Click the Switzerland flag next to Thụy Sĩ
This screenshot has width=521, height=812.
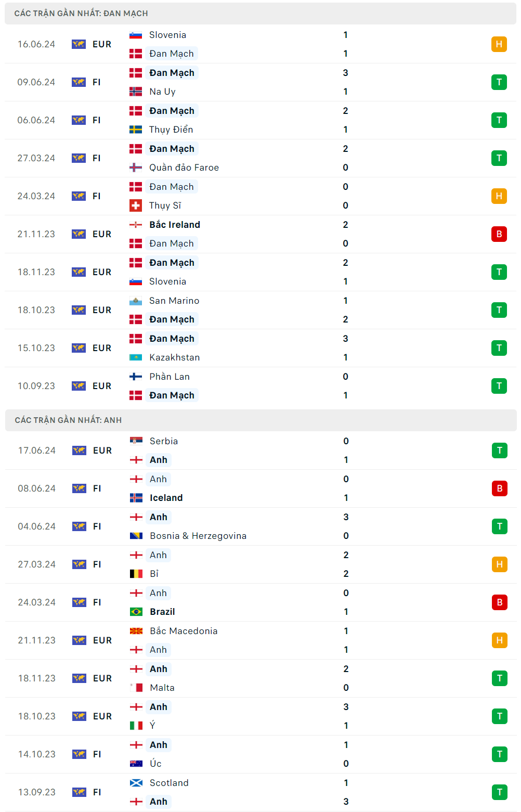pos(136,205)
